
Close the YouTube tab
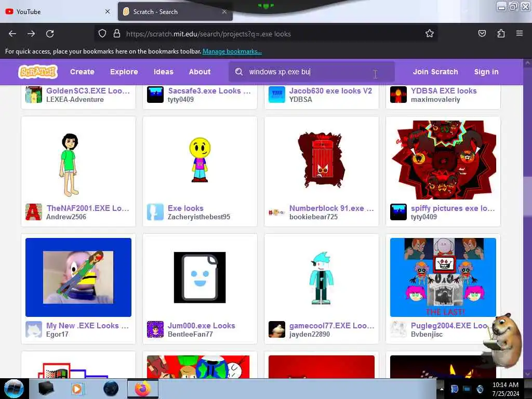point(108,11)
